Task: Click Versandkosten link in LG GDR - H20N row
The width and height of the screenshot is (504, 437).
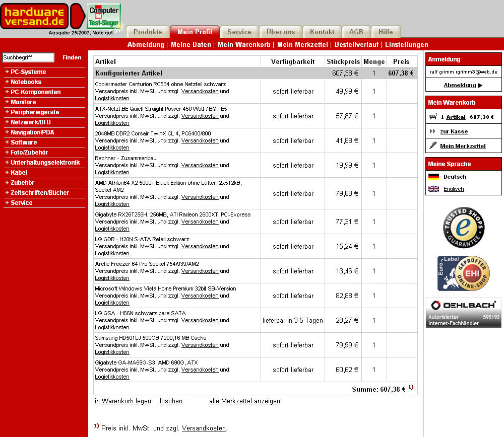Action: [x=200, y=246]
